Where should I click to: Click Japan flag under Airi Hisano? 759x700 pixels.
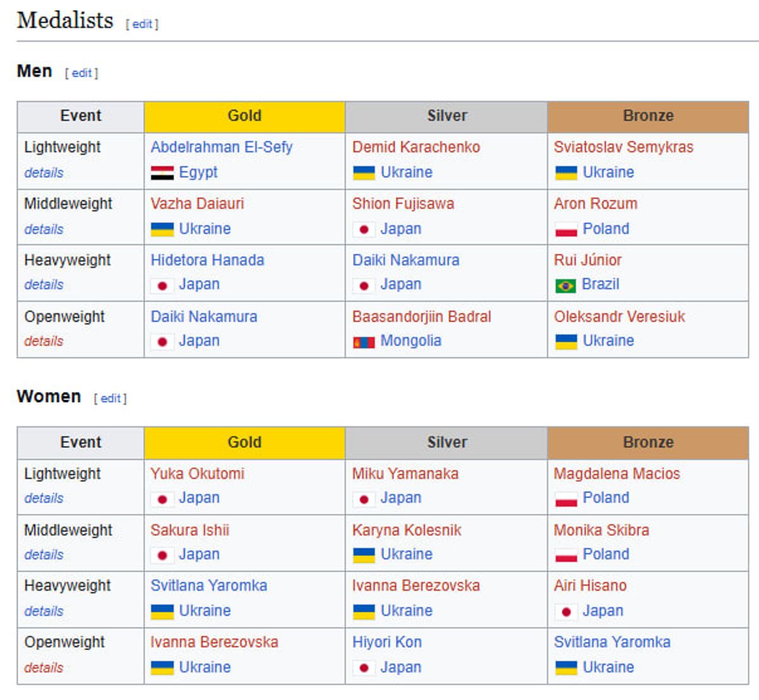coord(565,611)
